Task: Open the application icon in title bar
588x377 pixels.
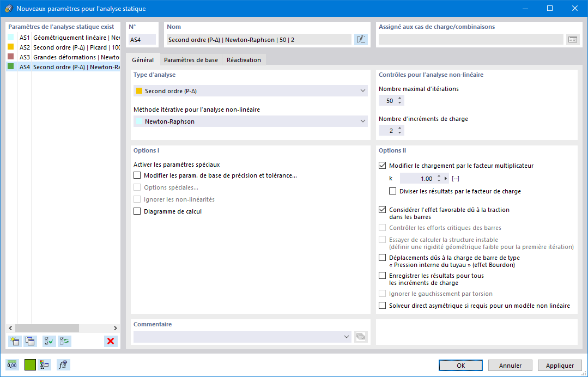Action: tap(9, 8)
